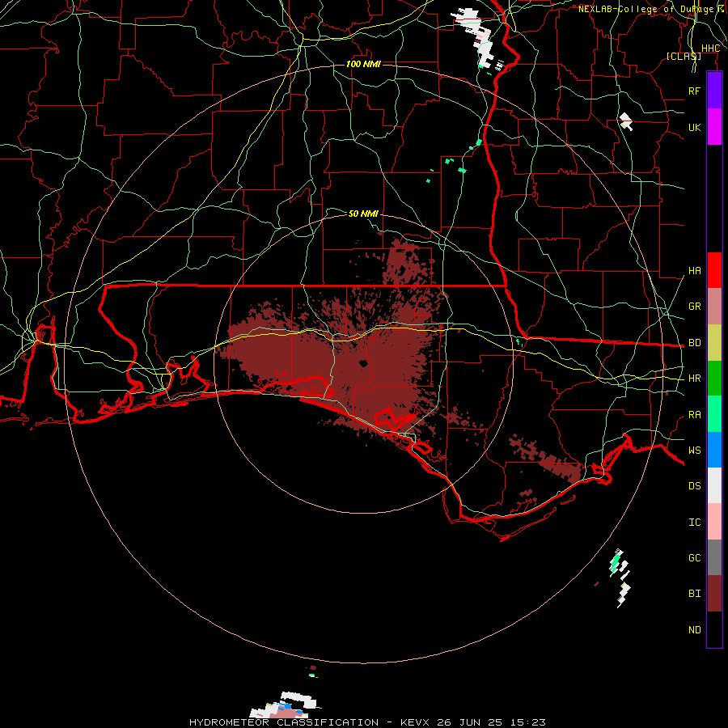Pick the dark green HR swatch
Image resolution: width=728 pixels, height=728 pixels.
click(x=714, y=379)
